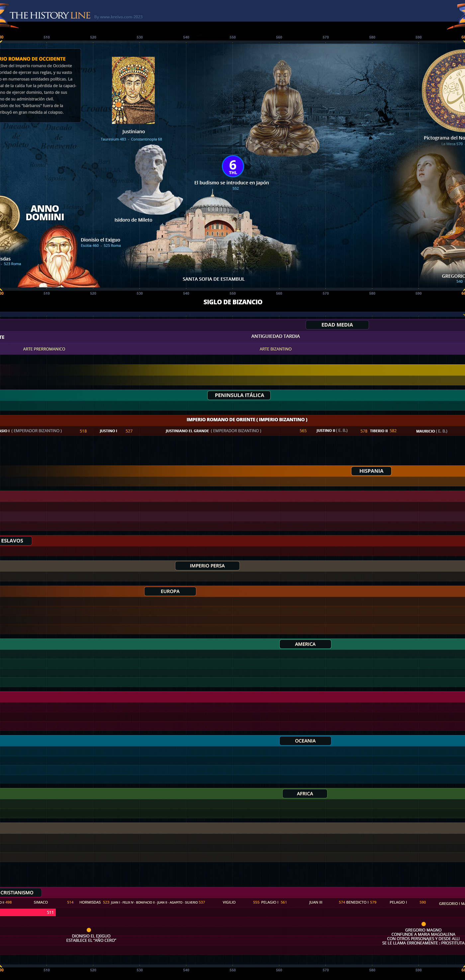
Task: Click the orange dot above Gregorio Magno event
Action: click(423, 924)
